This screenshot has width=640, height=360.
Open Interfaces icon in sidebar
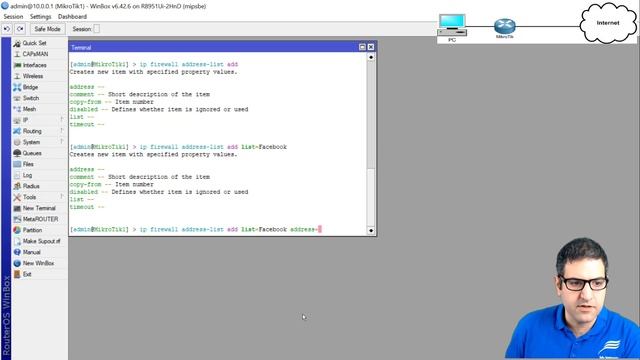point(17,65)
